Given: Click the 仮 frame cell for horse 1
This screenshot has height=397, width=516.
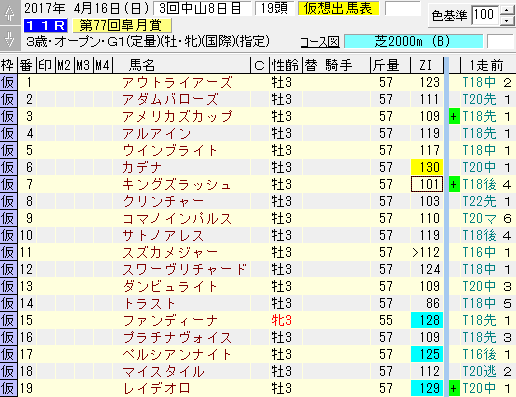Looking at the screenshot, I should [x=8, y=82].
